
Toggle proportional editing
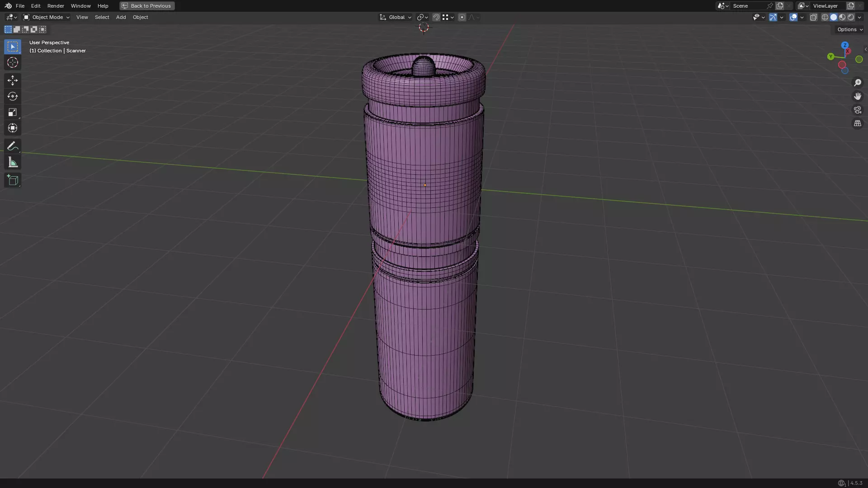[462, 17]
